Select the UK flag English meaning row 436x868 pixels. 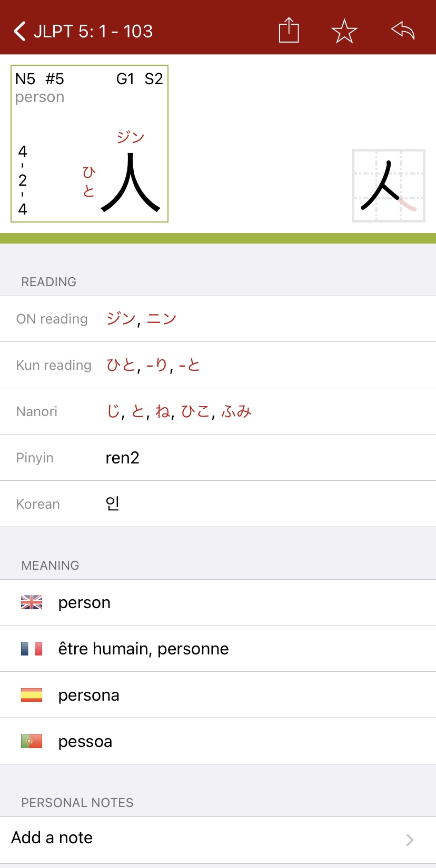(x=218, y=602)
